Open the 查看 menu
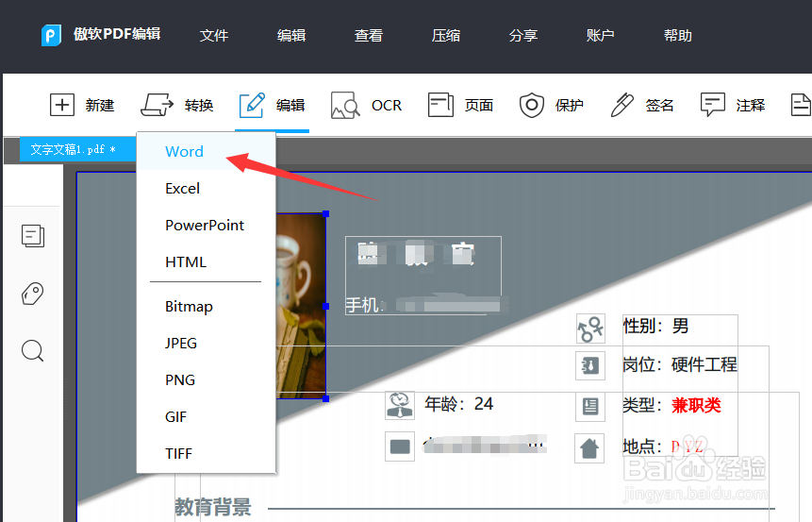The height and width of the screenshot is (522, 812). (369, 35)
